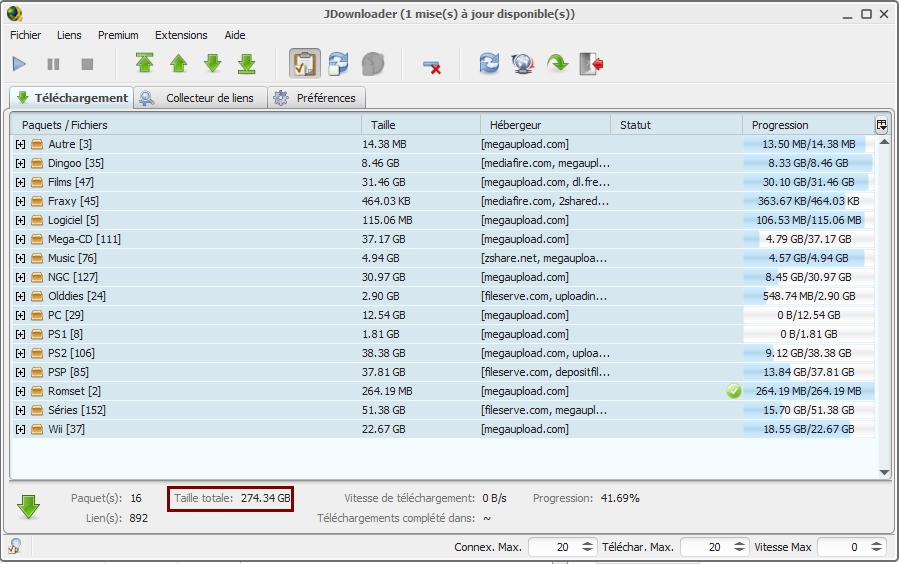899x564 pixels.
Task: Open the Fichier menu
Action: click(x=25, y=35)
